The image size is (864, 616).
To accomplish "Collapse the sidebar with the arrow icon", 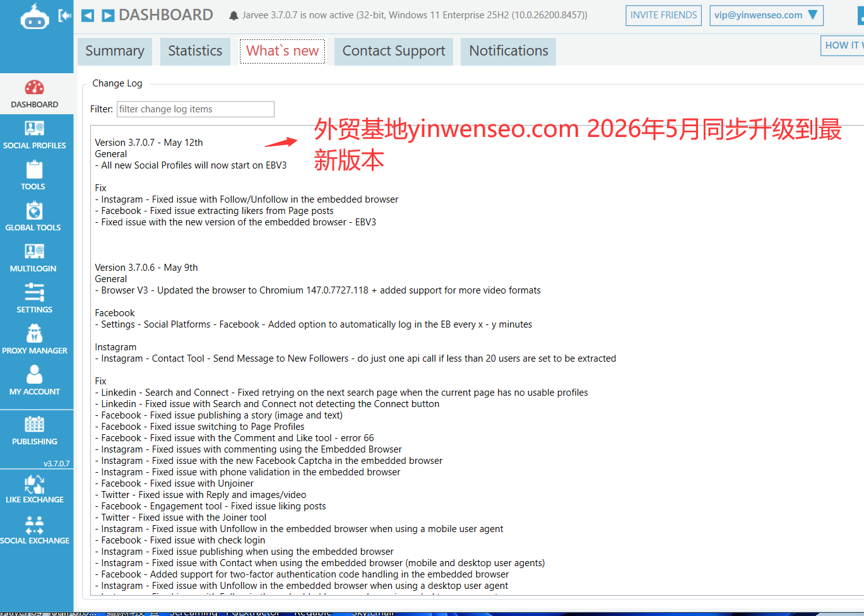I will coord(64,16).
